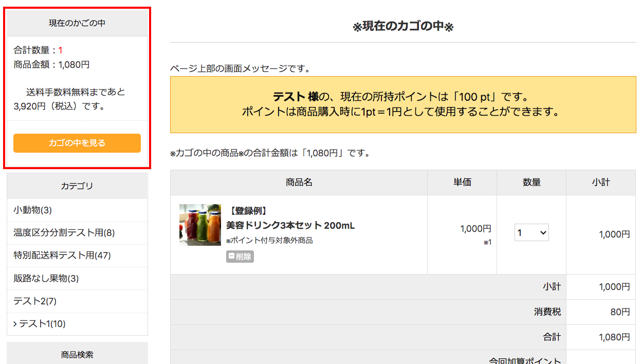Click the 合計数量 value 1 in red
This screenshot has height=364, width=641.
click(x=60, y=50)
